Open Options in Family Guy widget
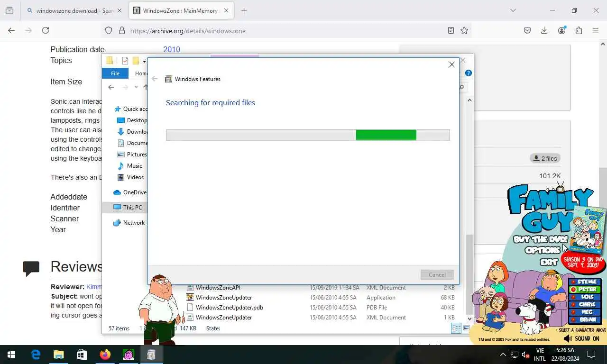The image size is (607, 364). (543, 250)
